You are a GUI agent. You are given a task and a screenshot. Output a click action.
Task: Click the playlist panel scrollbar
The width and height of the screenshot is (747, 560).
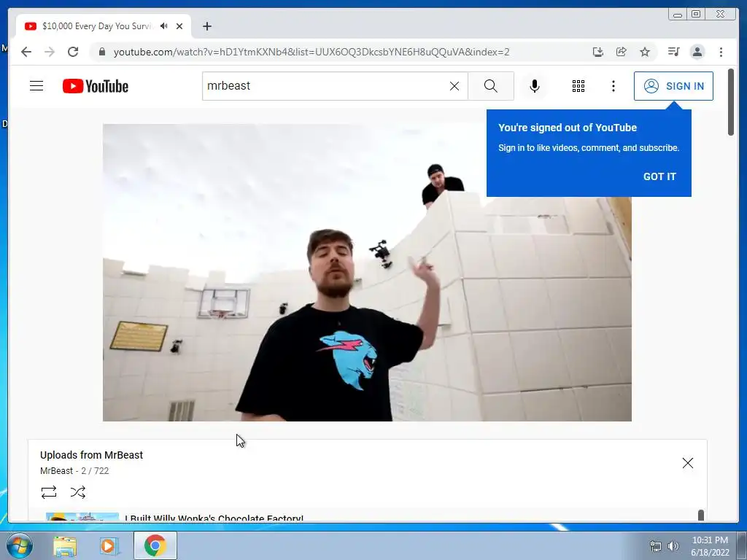click(x=701, y=515)
